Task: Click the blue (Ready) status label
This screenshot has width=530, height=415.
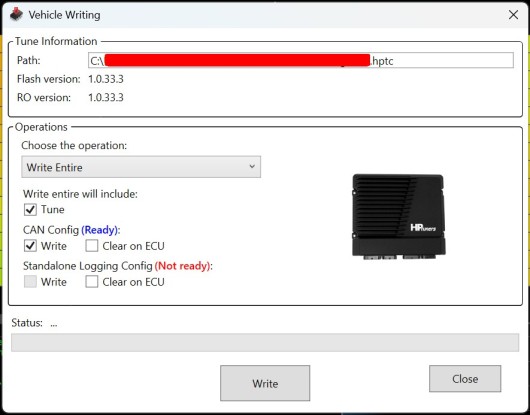Action: [100, 230]
